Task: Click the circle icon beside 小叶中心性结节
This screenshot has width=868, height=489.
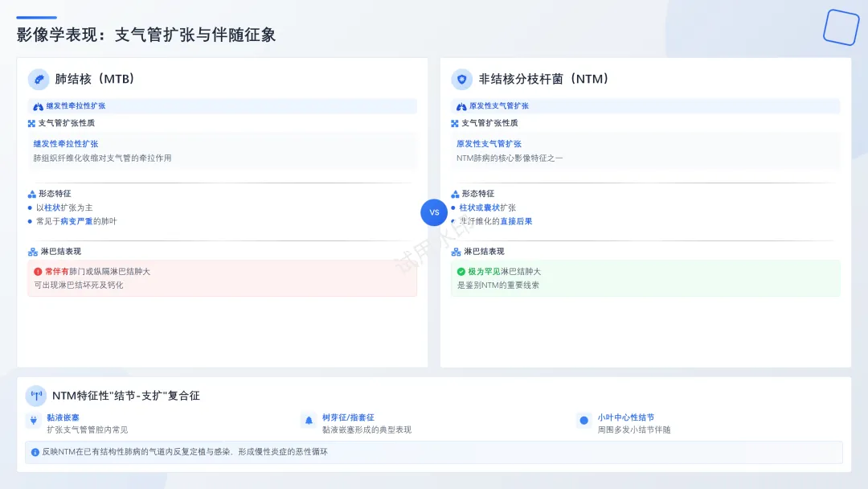Action: pos(584,421)
